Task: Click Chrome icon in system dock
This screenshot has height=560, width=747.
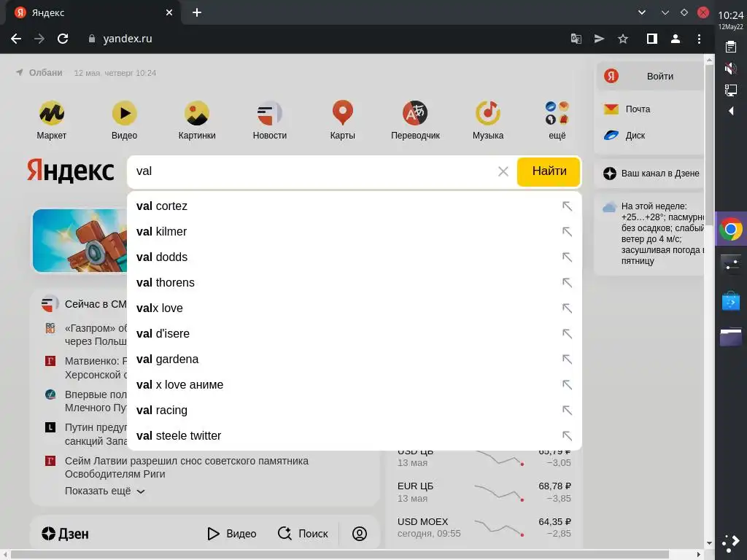Action: [731, 229]
